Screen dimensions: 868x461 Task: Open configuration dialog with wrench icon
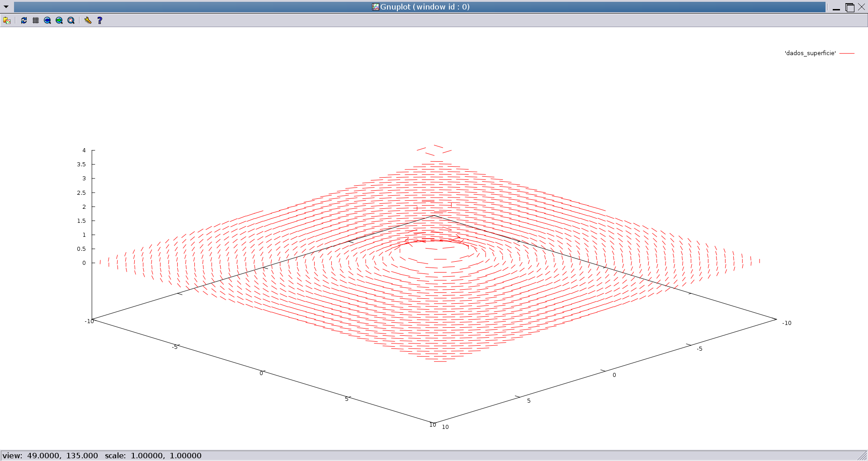pos(88,20)
